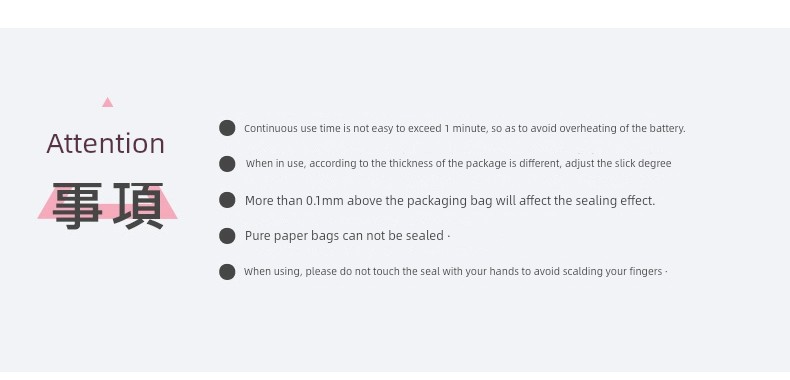Click the bullet next to Continuous use time
Viewport: 790px width, 380px height.
pyautogui.click(x=227, y=128)
